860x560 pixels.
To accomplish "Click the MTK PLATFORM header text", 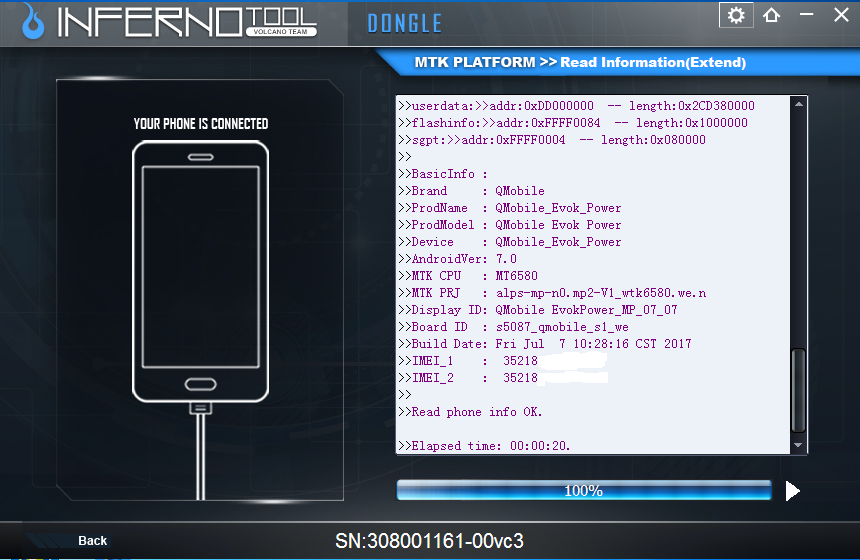I will click(474, 63).
